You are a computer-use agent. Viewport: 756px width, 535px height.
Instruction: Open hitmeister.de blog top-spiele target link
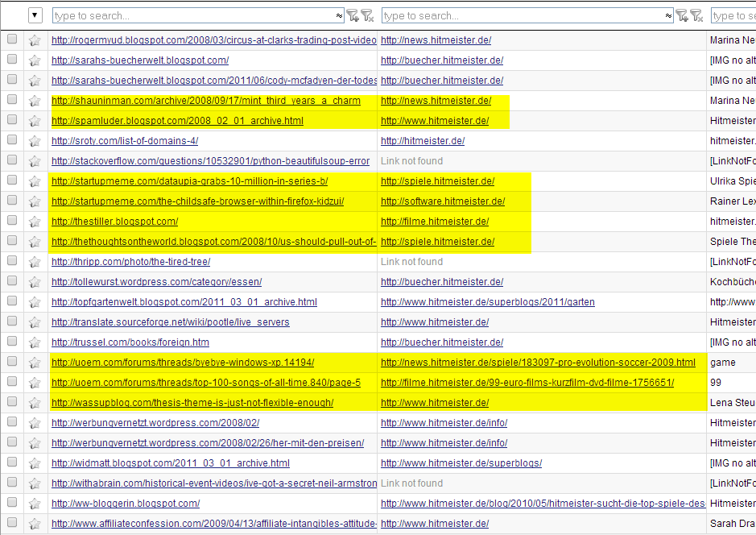[x=543, y=503]
